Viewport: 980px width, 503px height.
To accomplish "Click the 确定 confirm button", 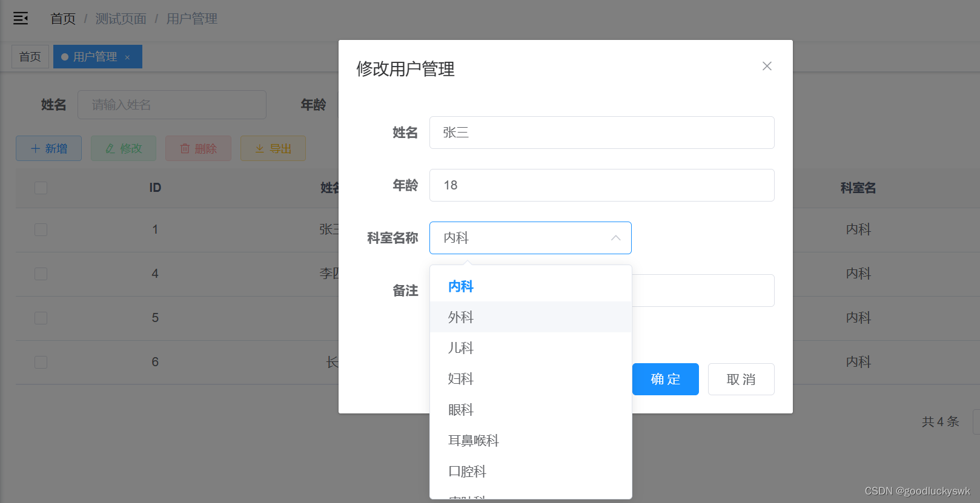I will [x=665, y=380].
